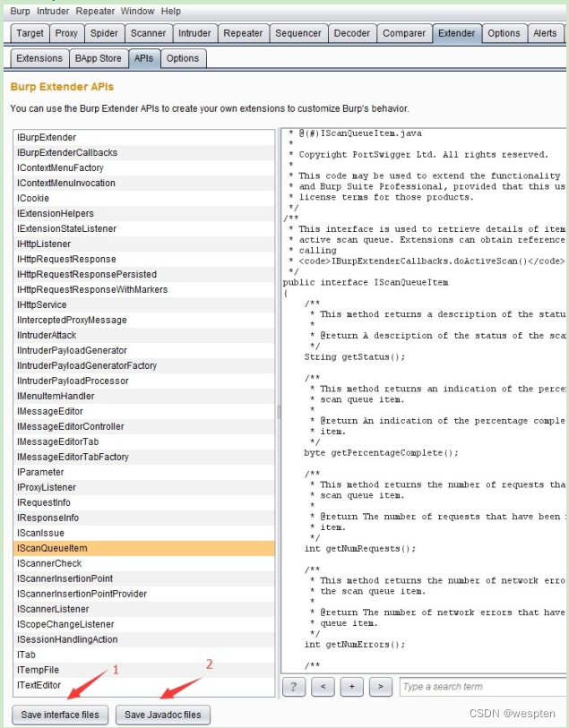Image resolution: width=569 pixels, height=728 pixels.
Task: Select IContextMenuFactory interface
Action: (x=144, y=168)
